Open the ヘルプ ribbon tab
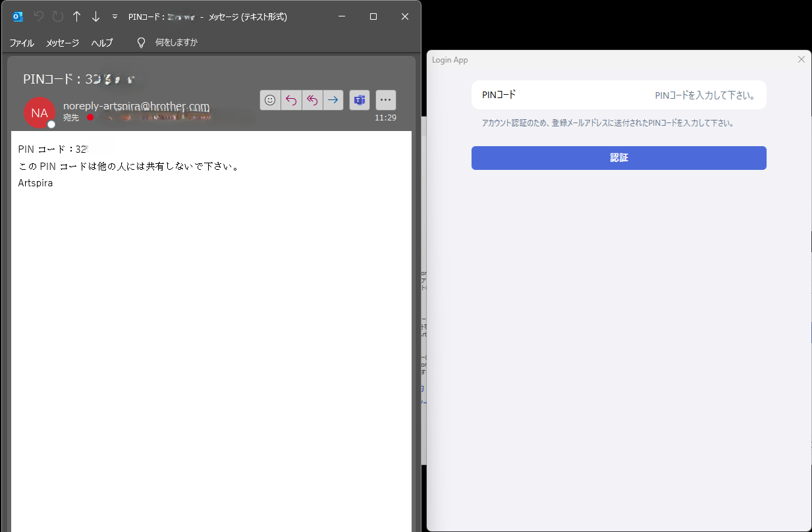The height and width of the screenshot is (532, 812). tap(102, 43)
